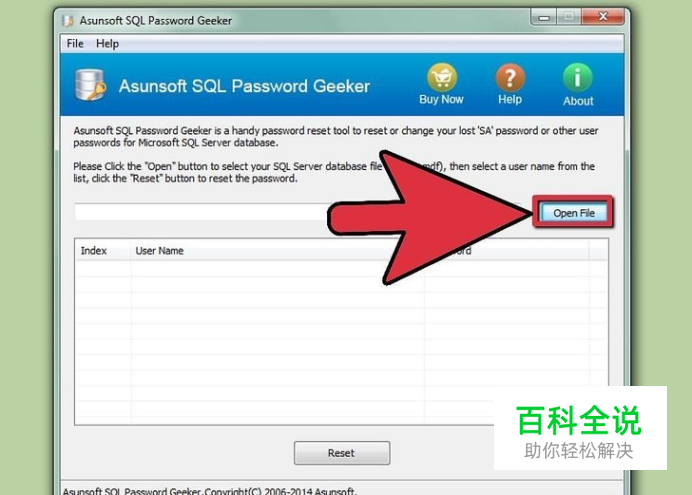Click the app icon in title bar
This screenshot has width=692, height=495.
pyautogui.click(x=68, y=21)
